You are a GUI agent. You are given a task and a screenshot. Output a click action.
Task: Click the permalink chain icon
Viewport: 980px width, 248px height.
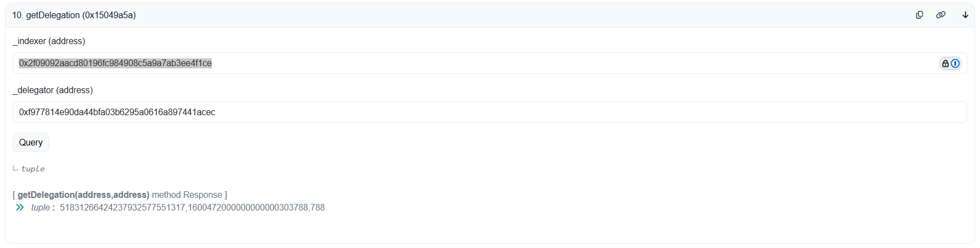[941, 15]
